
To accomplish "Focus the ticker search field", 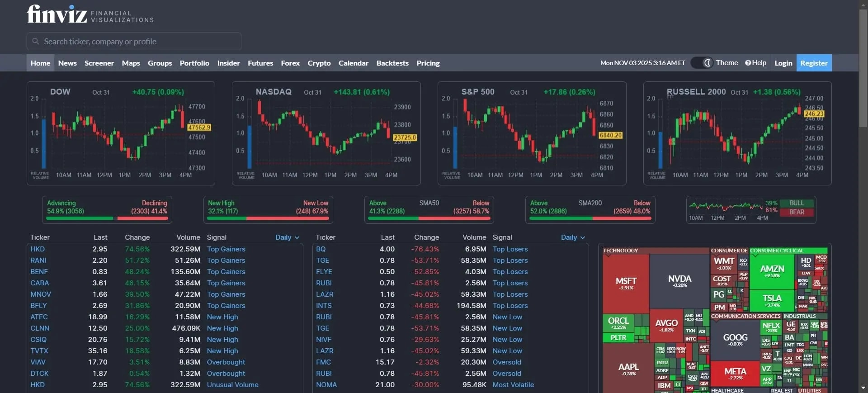I will (x=134, y=41).
